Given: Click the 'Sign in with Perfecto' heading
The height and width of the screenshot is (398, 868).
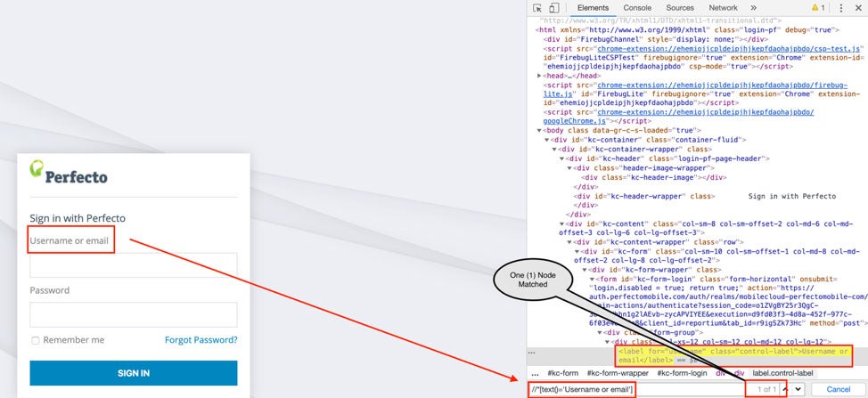Looking at the screenshot, I should point(78,218).
